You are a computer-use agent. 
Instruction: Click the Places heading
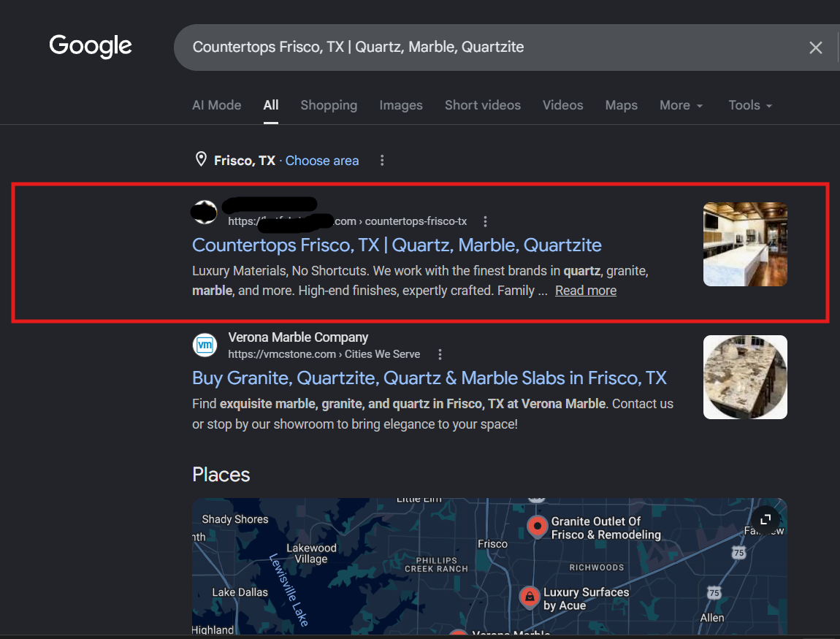coord(221,475)
